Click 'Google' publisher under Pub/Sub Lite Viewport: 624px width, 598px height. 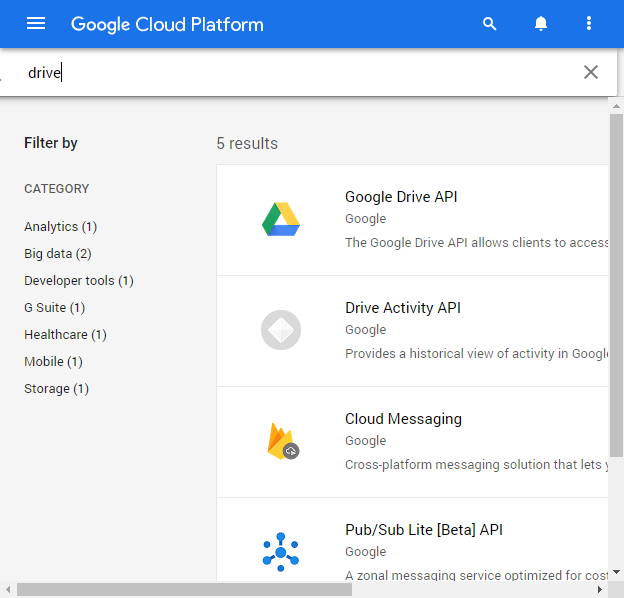pos(365,552)
